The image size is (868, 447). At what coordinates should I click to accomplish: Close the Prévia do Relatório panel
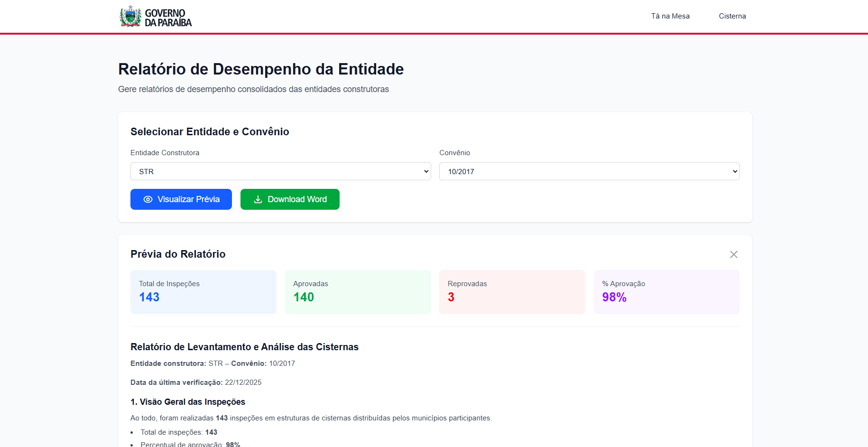click(734, 254)
